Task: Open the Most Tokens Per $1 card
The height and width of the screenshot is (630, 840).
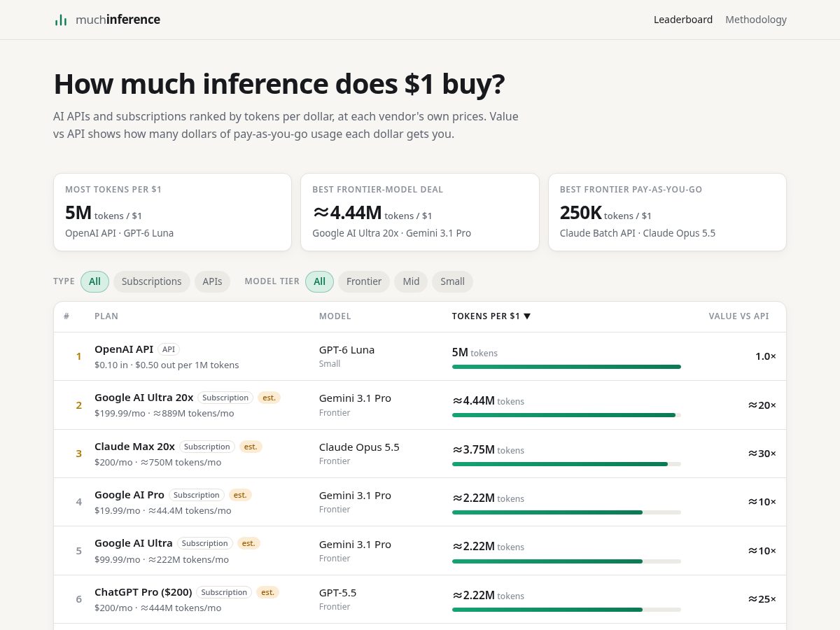Action: click(173, 212)
